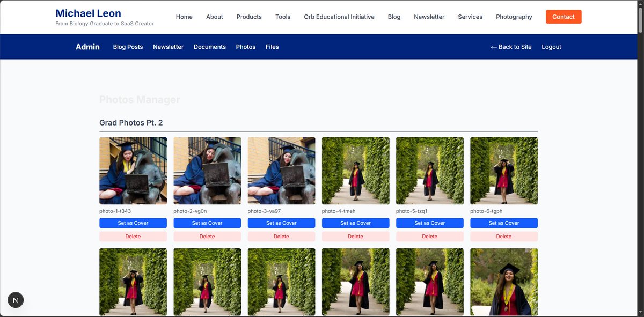Open the About page link
Screen dimensions: 644x317
[215, 17]
